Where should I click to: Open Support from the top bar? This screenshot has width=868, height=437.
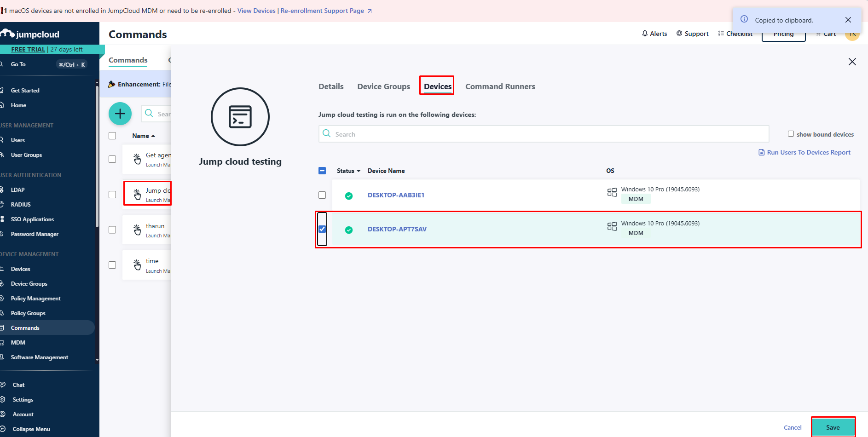pos(692,34)
